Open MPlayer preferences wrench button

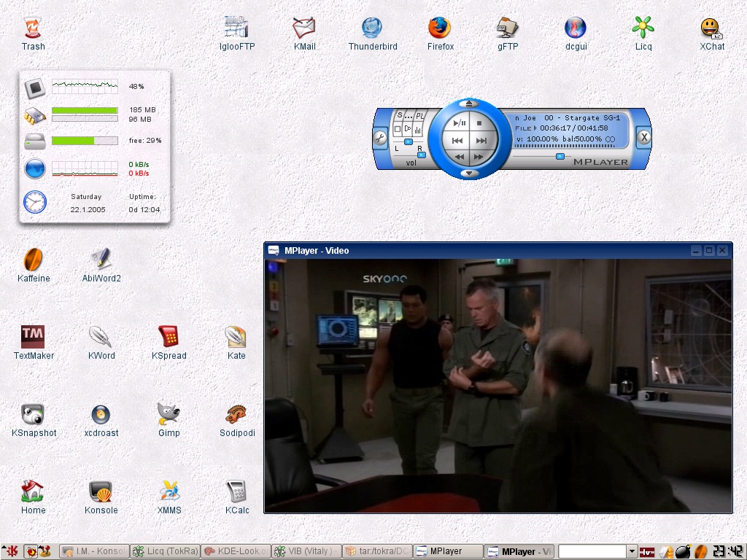[379, 139]
